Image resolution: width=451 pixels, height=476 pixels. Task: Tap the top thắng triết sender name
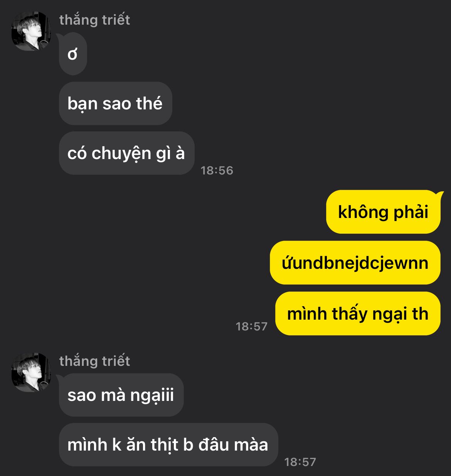click(x=94, y=20)
